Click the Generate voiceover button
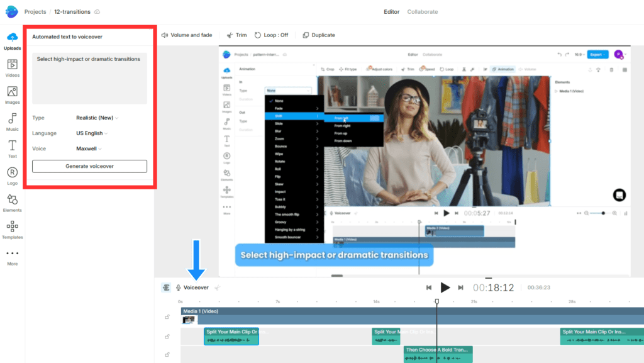 (89, 166)
